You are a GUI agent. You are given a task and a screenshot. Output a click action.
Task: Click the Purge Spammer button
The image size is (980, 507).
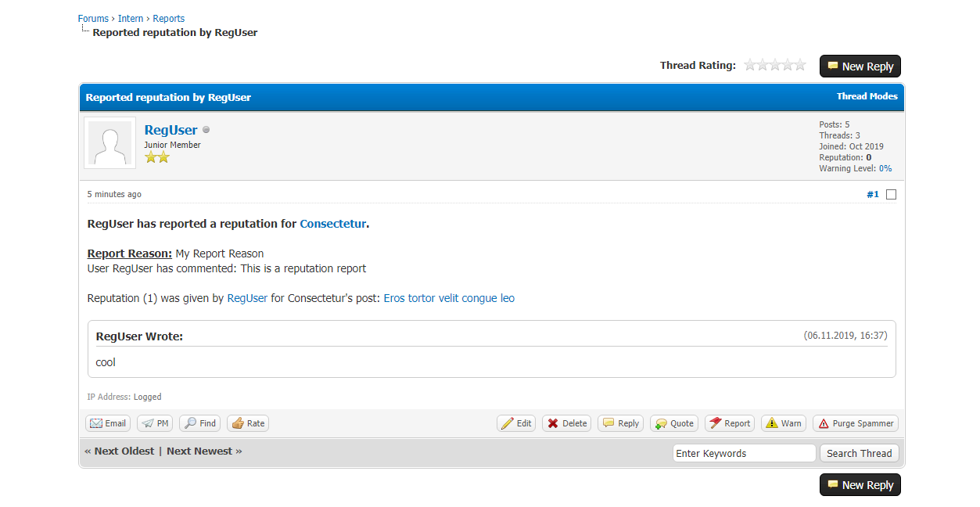[x=855, y=423]
